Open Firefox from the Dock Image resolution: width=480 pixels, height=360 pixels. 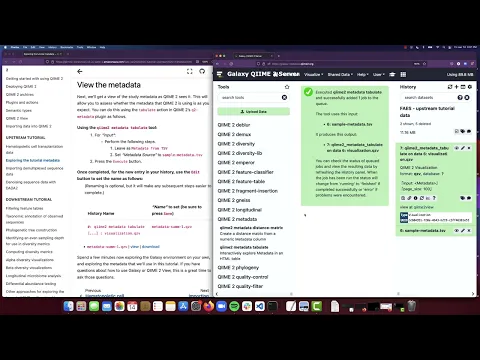(x=209, y=306)
